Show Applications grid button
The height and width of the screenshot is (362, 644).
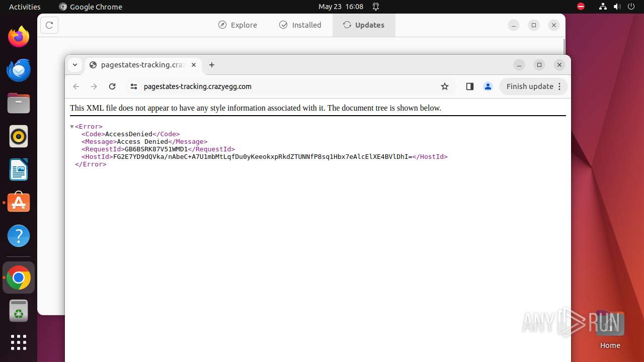point(19,342)
